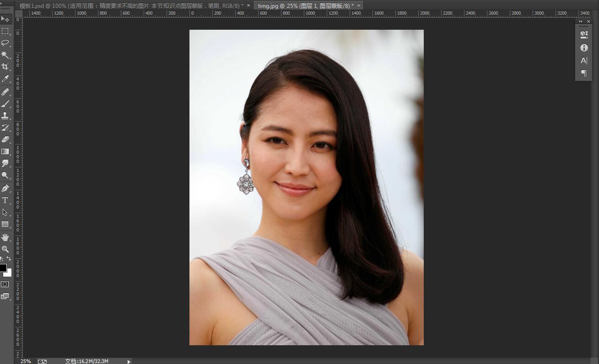The image size is (599, 364).
Task: Open the status bar info arrow menu
Action: (129, 361)
